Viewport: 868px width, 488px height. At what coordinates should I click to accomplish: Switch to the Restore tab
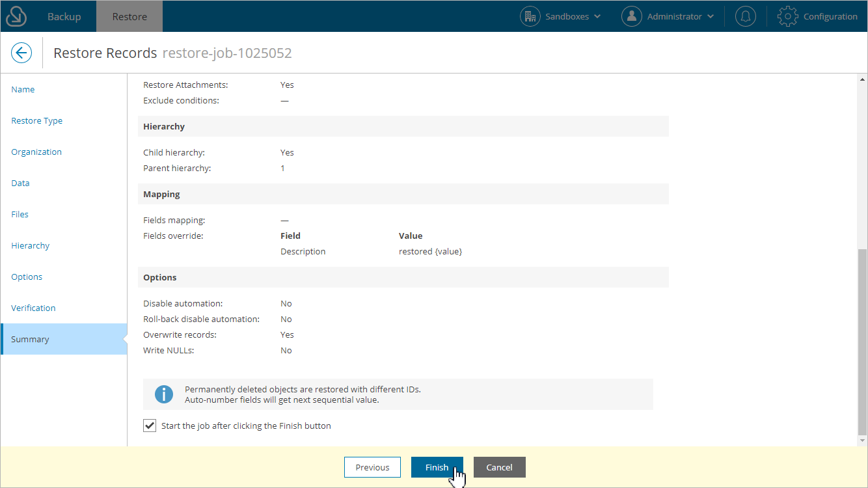(x=129, y=16)
